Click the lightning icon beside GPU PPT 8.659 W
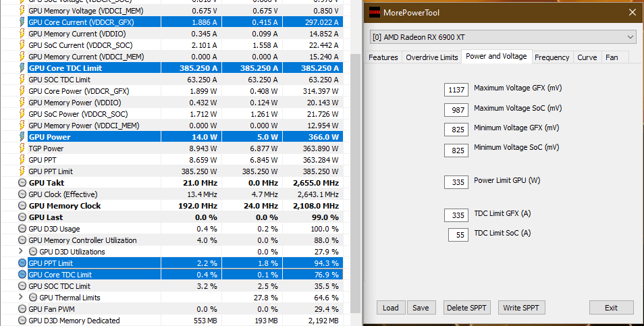644x326 pixels. (22, 160)
